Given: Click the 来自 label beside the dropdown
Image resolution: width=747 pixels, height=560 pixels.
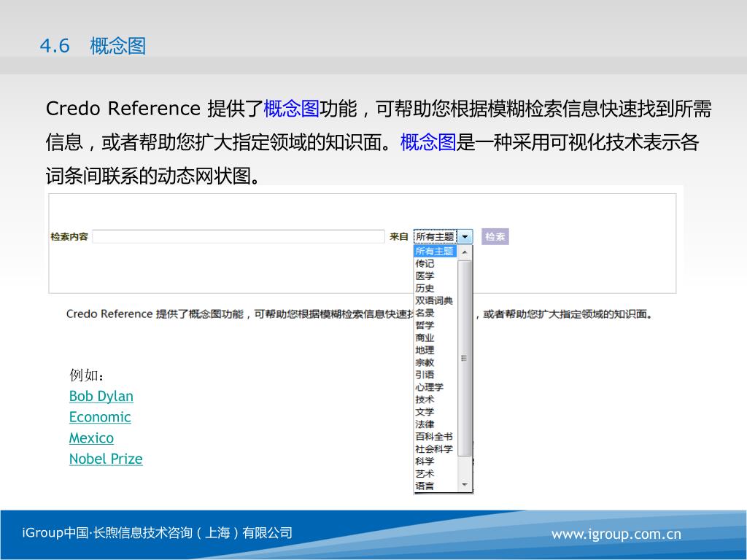Looking at the screenshot, I should (399, 237).
